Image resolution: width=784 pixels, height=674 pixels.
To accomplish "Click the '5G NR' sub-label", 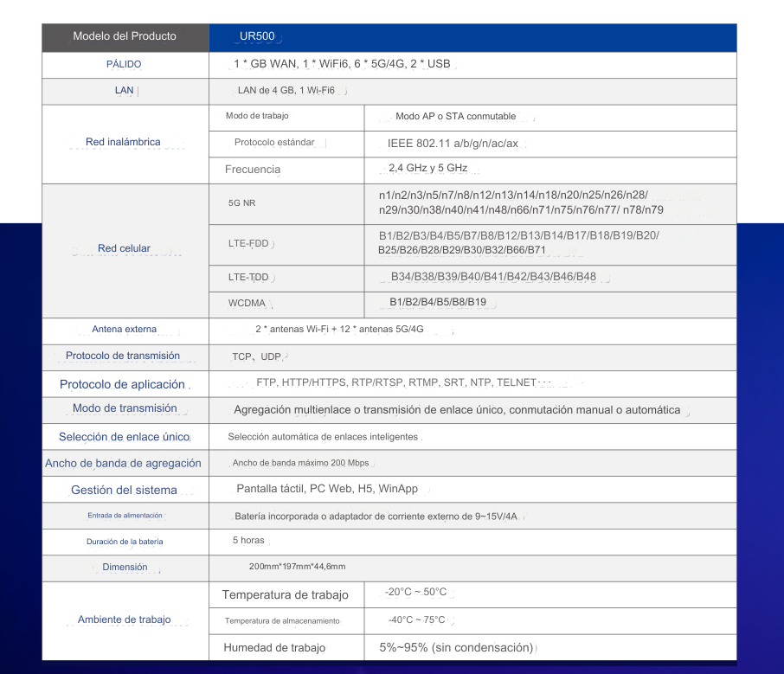I will click(241, 203).
